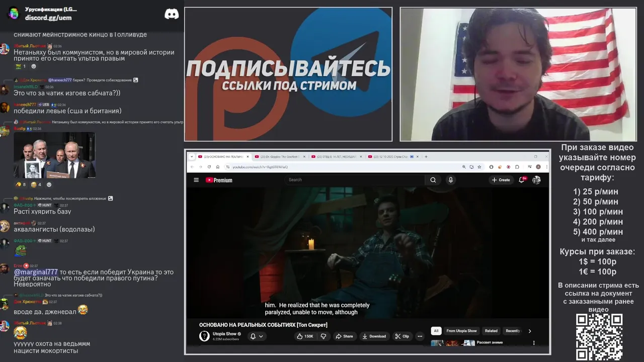The height and width of the screenshot is (362, 644).
Task: Open the Усурификация server avatar
Action: click(x=14, y=13)
